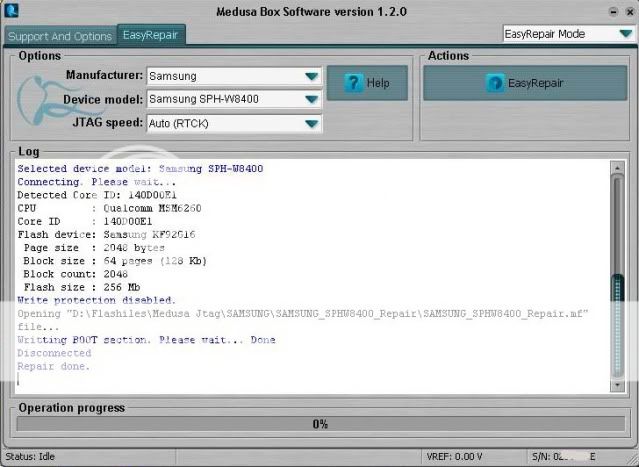Open the Device model dropdown

pyautogui.click(x=234, y=99)
